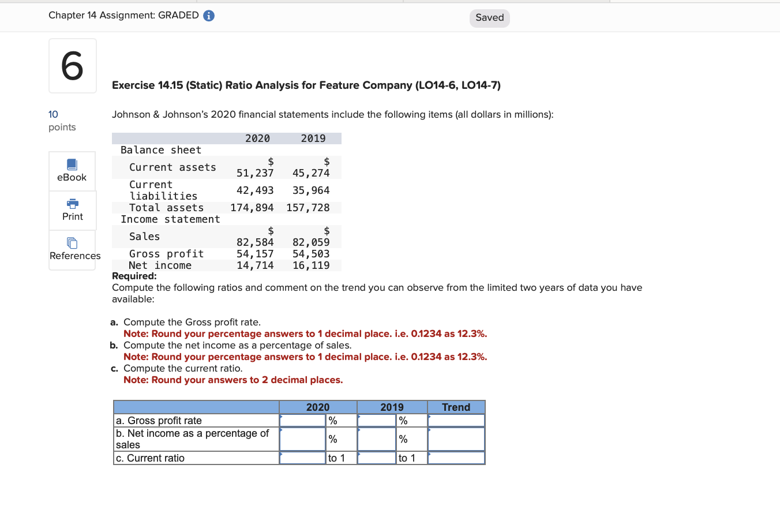Click the hint marker in the Gross profit rate Trend cell
The height and width of the screenshot is (532, 780).
[429, 417]
